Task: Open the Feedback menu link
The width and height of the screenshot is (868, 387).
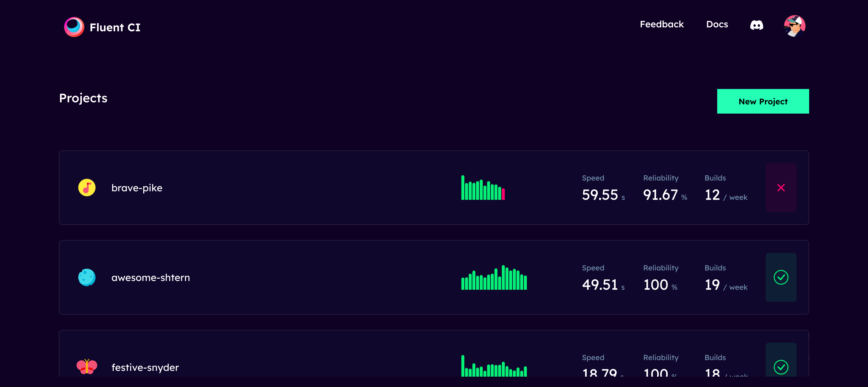Action: point(662,24)
